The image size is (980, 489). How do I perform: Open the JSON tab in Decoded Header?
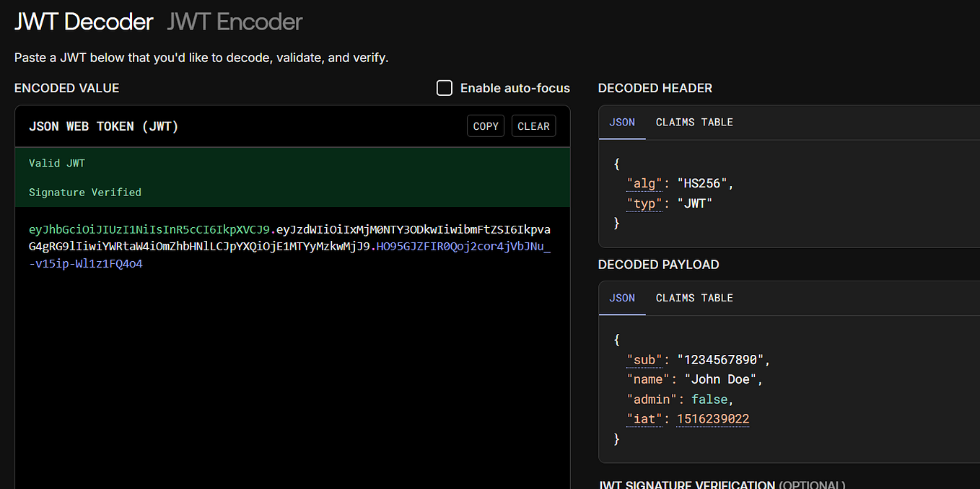(x=621, y=122)
